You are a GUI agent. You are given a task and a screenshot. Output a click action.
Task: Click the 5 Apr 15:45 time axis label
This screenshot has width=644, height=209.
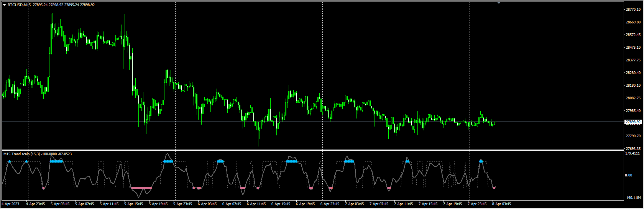133,204
